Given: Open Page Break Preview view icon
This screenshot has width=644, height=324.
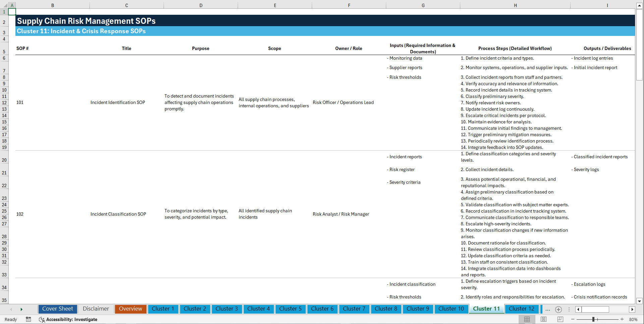Looking at the screenshot, I should tap(560, 319).
